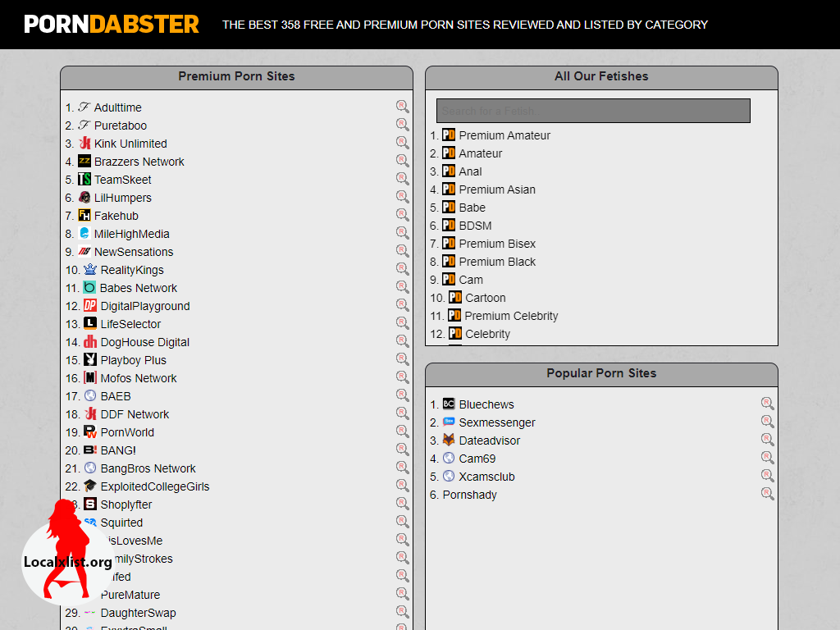
Task: Open the LifeSelector link
Action: (130, 324)
